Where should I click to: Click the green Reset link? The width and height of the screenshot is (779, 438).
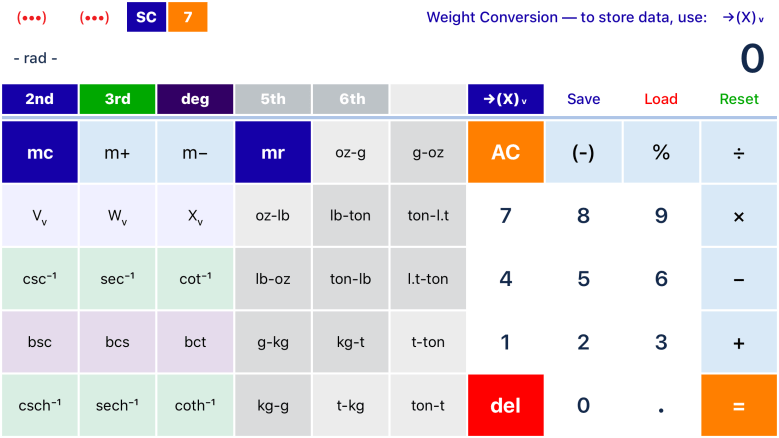[x=739, y=99]
